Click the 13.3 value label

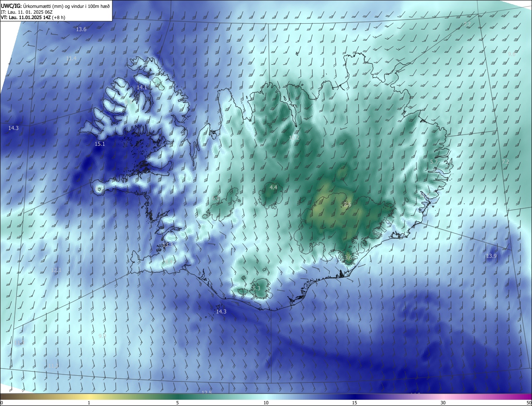coord(167,245)
